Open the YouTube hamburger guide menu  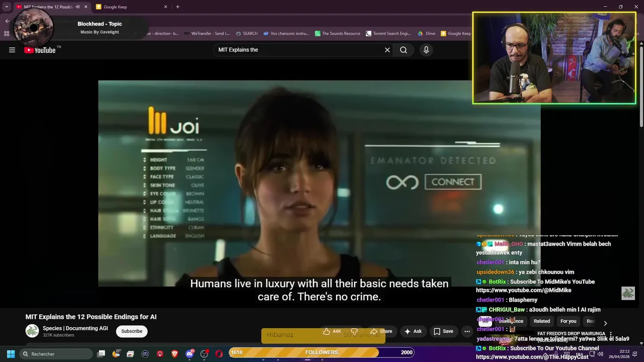12,50
